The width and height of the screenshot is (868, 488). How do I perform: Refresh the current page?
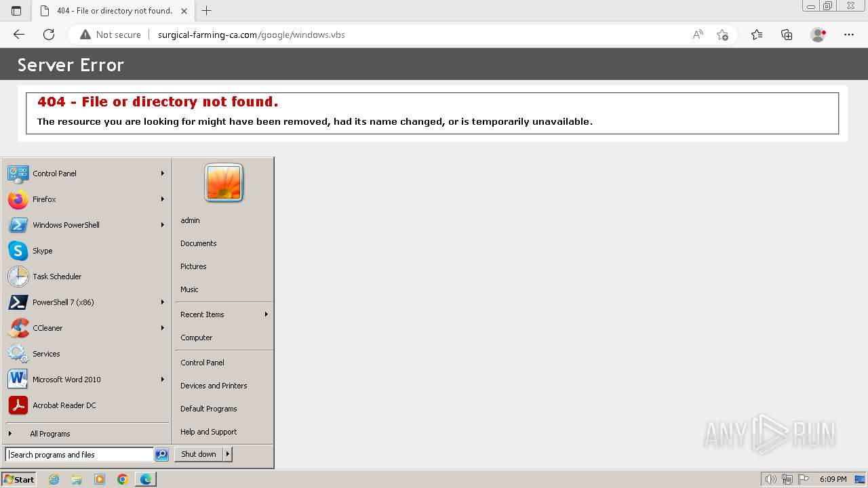pos(49,35)
